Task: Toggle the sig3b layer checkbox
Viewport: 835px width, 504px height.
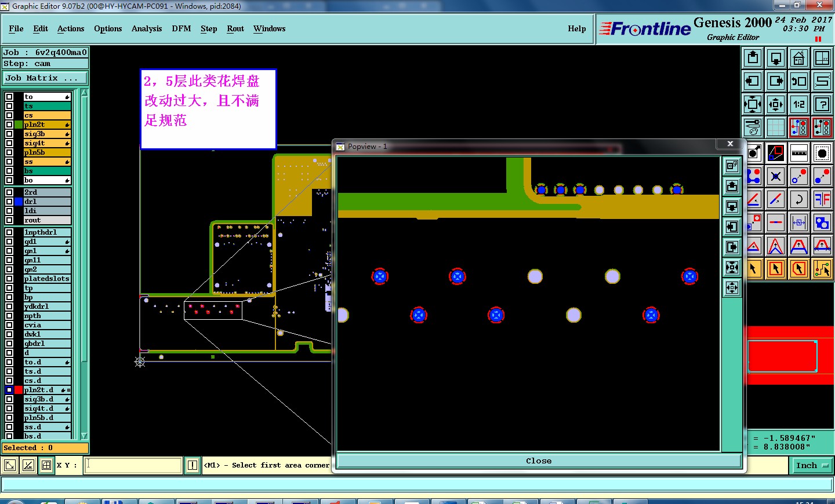Action: 9,134
